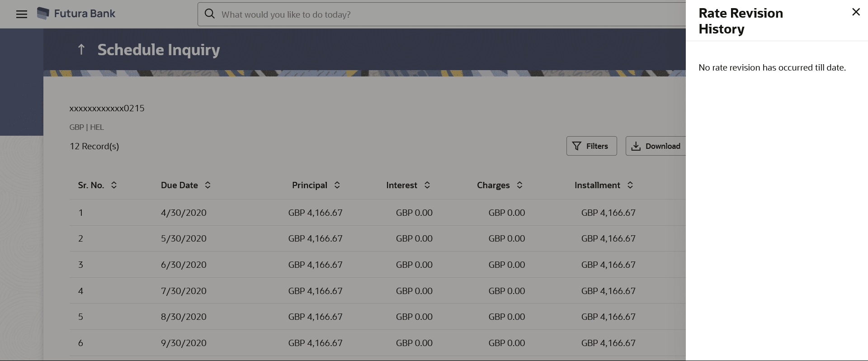
Task: Sort by the Principal column arrows
Action: click(x=337, y=185)
